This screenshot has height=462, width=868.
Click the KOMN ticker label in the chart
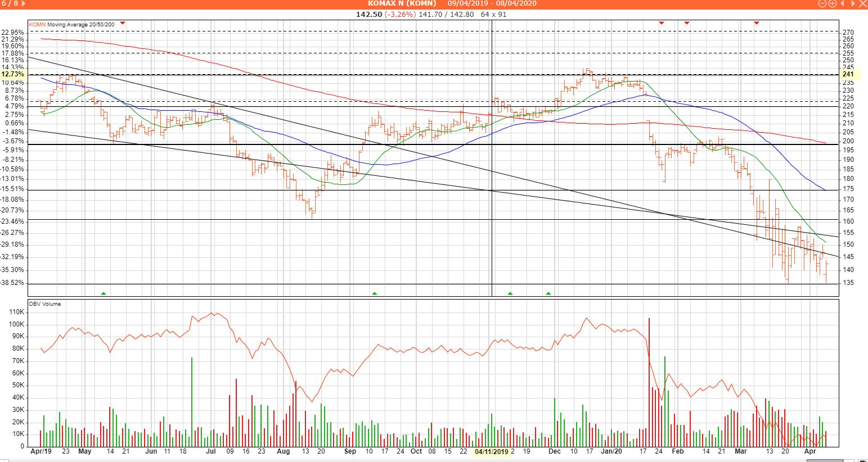click(37, 24)
